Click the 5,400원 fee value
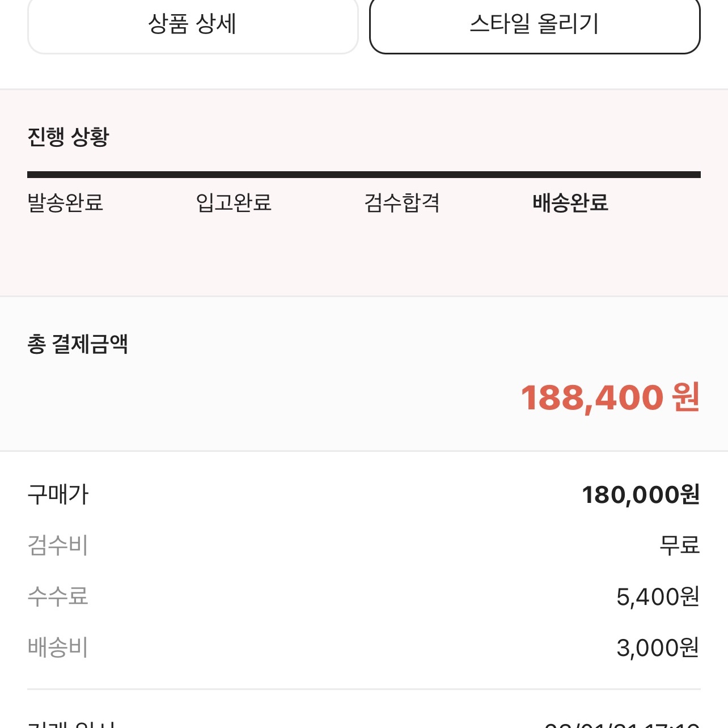The image size is (728, 728). coord(658,596)
